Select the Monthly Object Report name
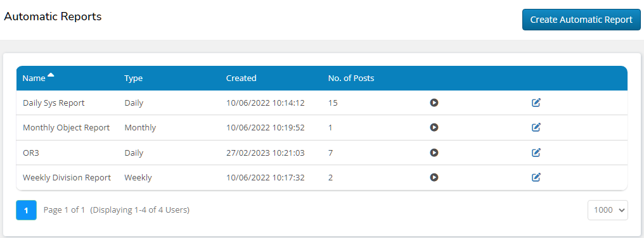This screenshot has width=644, height=238. [x=66, y=128]
